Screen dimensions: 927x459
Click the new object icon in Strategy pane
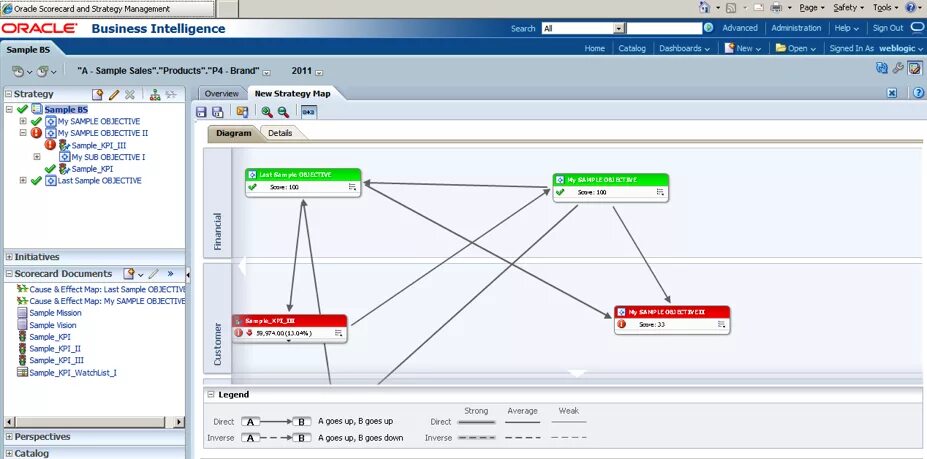98,95
